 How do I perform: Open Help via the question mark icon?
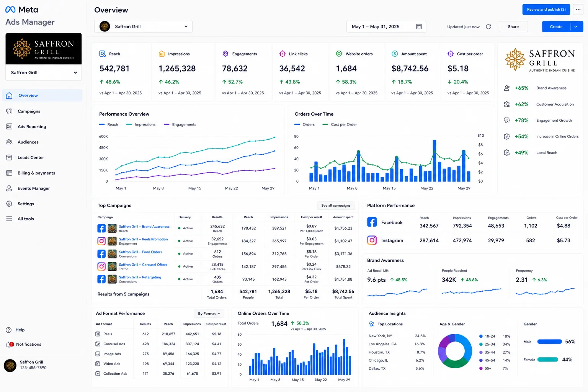click(9, 330)
